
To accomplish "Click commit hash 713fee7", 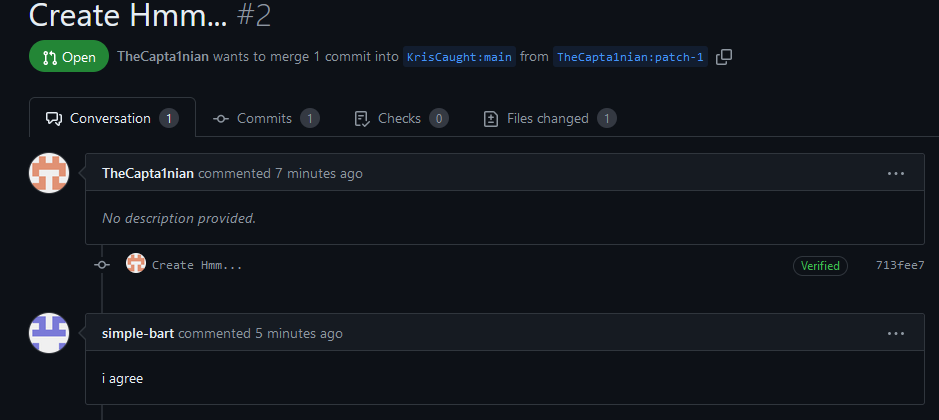I will coord(899,265).
